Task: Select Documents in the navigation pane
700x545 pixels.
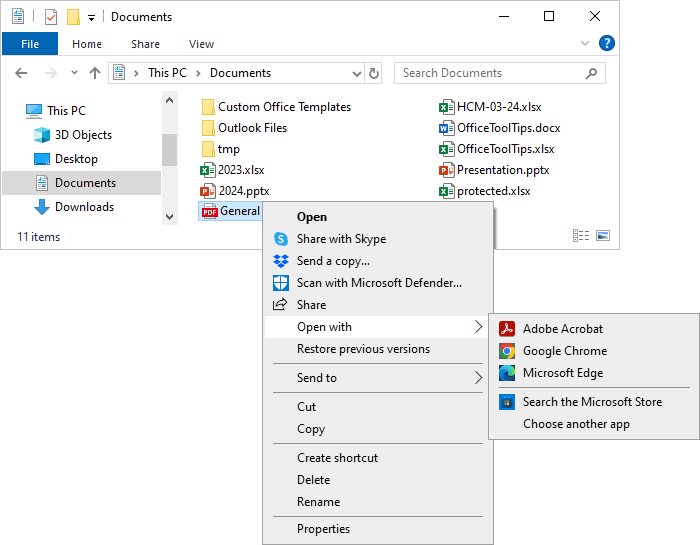Action: point(82,183)
